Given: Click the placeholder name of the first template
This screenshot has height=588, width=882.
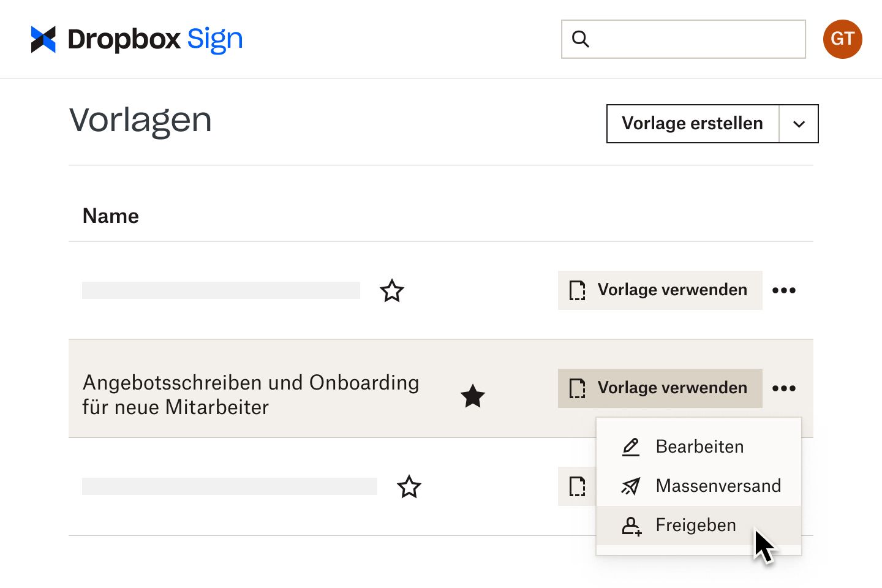Looking at the screenshot, I should (221, 290).
